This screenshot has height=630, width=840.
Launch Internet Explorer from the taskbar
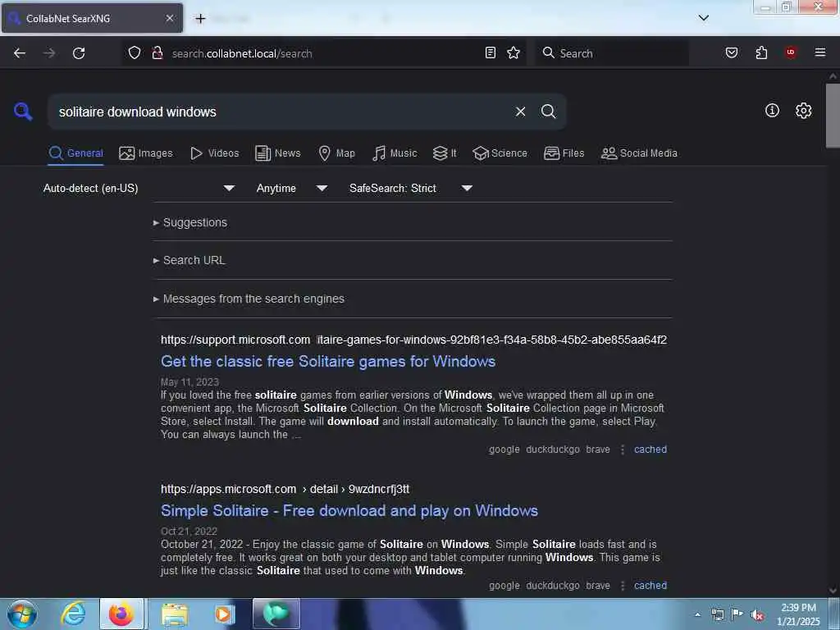(73, 614)
